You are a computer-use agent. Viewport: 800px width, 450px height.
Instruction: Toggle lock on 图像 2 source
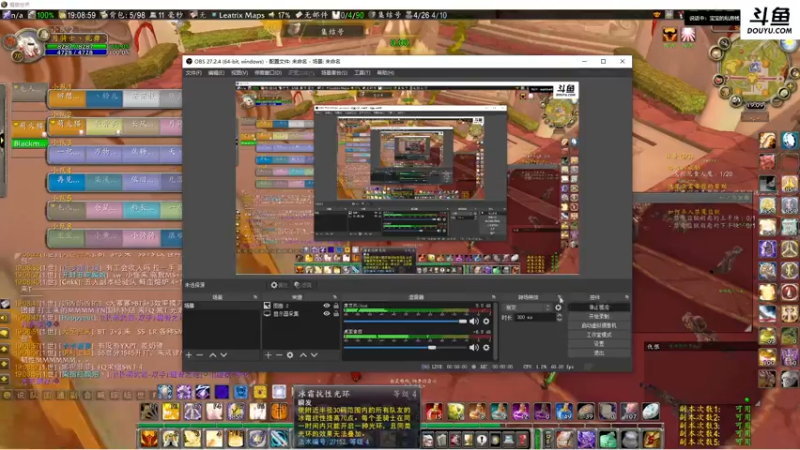[x=336, y=306]
